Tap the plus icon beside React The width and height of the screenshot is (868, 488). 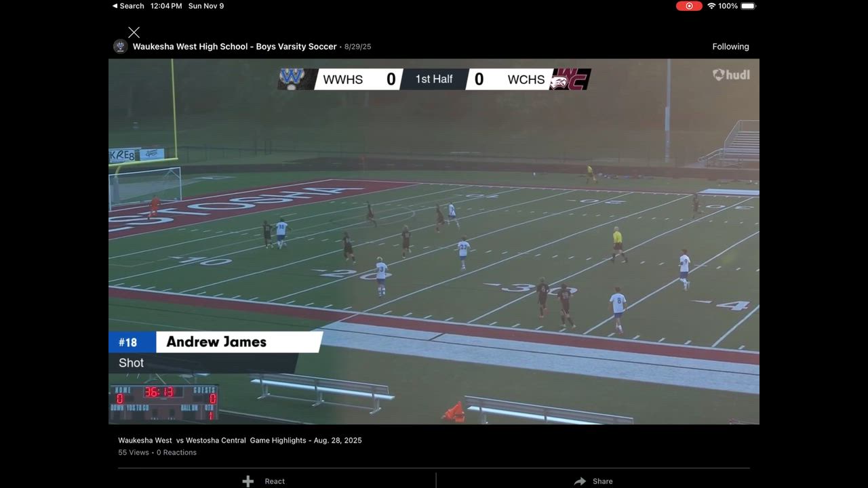pyautogui.click(x=248, y=481)
